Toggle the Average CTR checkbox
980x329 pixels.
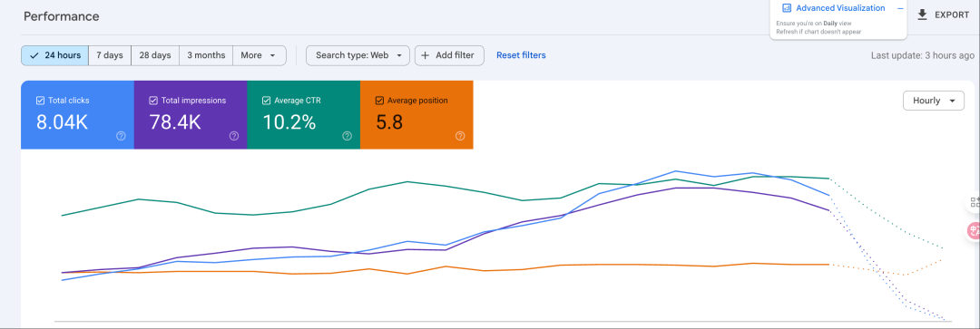[266, 101]
